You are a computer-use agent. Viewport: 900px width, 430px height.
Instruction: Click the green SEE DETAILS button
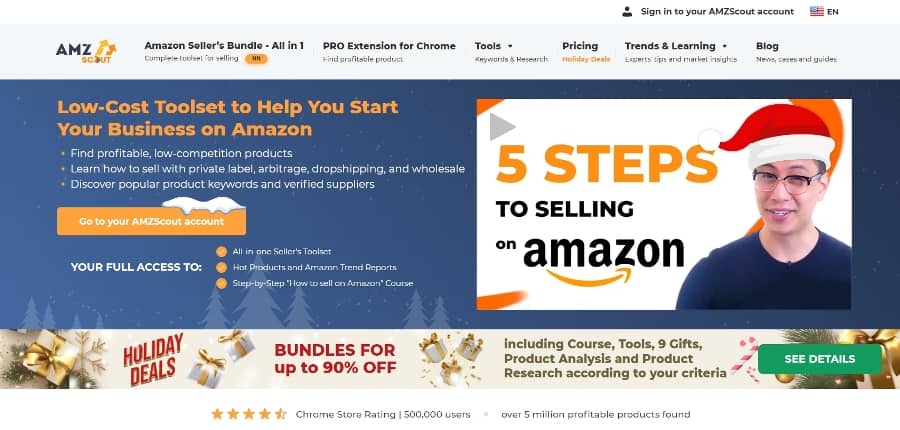point(820,359)
